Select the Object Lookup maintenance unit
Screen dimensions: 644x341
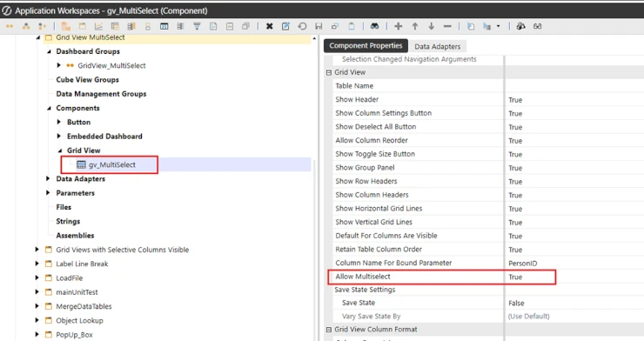(80, 320)
